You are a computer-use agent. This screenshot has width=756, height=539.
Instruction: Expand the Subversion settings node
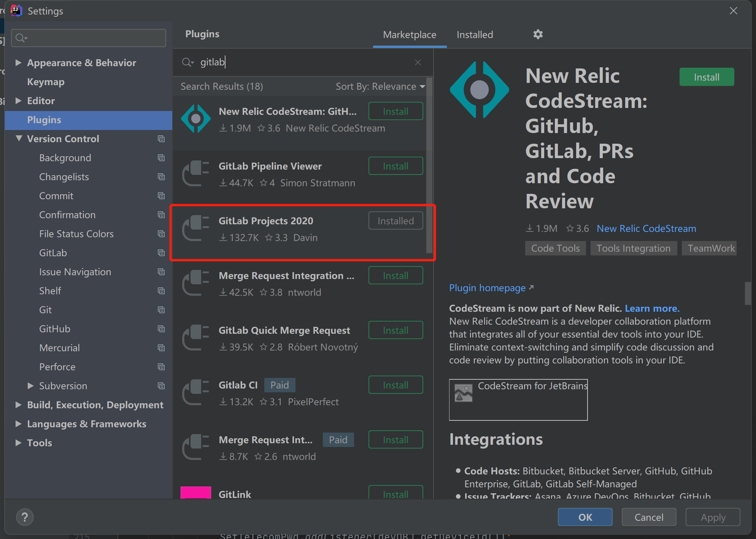(x=31, y=386)
